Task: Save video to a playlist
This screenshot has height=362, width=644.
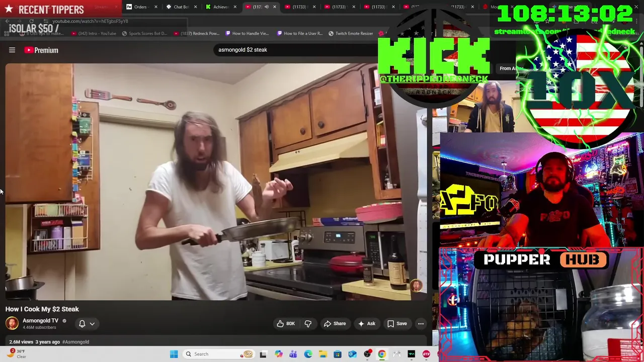Action: click(396, 324)
